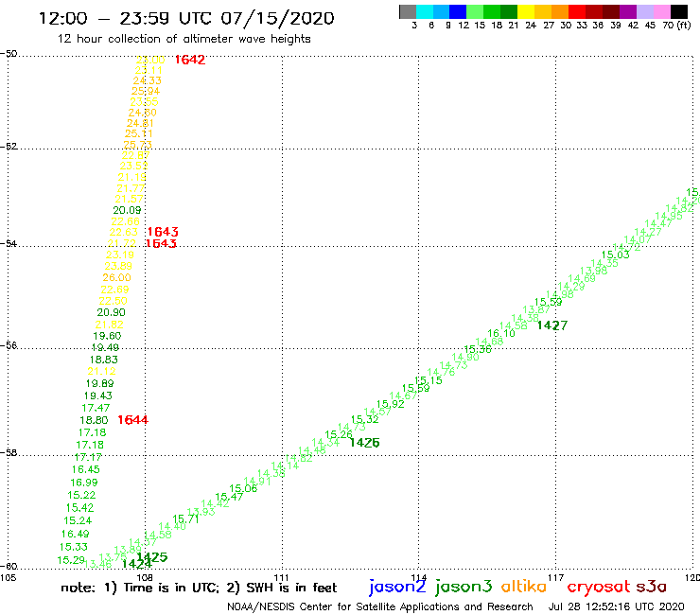Click the green time stamp 1426
Image resolution: width=700 pixels, height=615 pixels.
(365, 443)
